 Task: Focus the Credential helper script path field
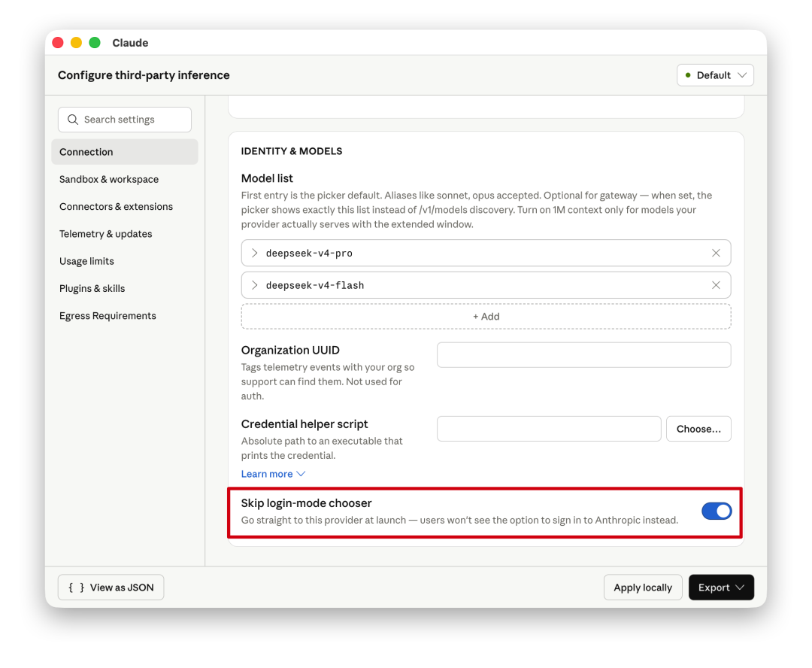[549, 429]
